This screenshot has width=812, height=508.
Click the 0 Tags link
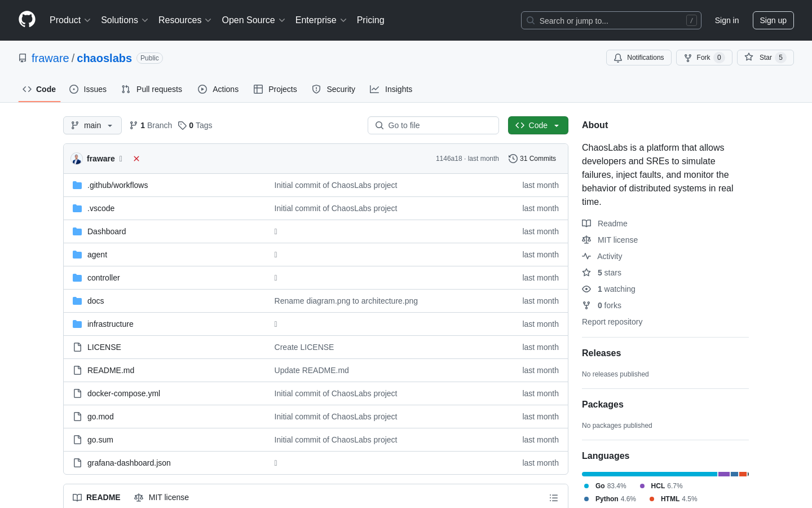click(x=195, y=125)
